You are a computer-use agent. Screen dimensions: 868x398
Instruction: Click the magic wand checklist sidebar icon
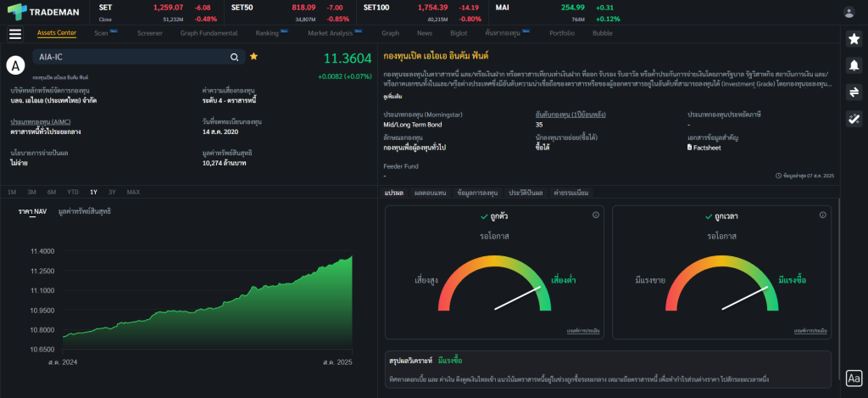(x=854, y=119)
